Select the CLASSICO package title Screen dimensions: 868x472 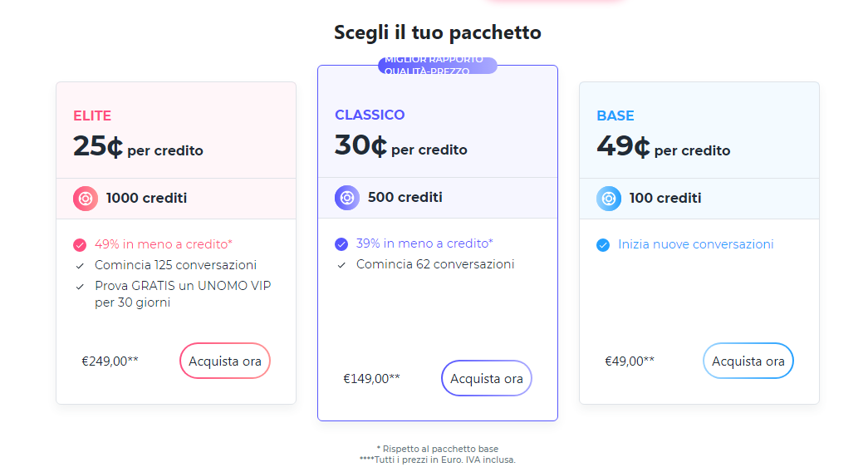[370, 115]
